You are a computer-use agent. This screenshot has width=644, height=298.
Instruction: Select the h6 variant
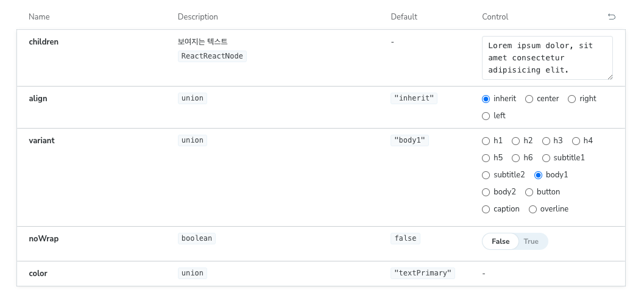coord(515,158)
